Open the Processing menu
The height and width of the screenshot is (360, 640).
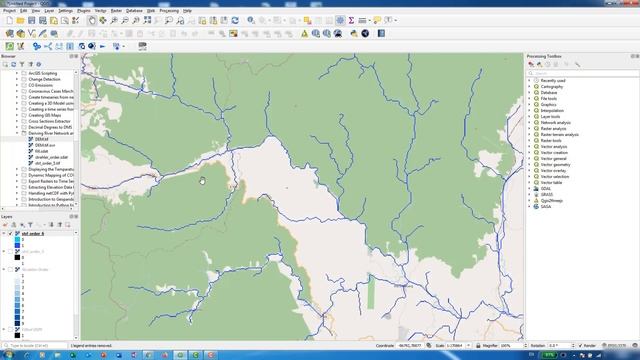[x=169, y=11]
